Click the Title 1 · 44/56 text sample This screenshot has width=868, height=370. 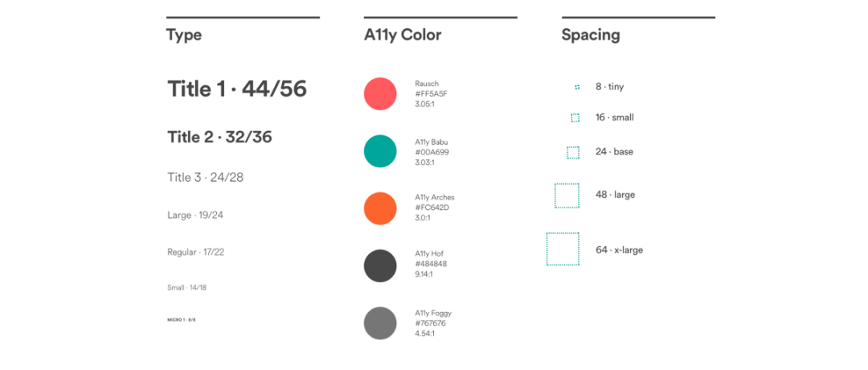[x=237, y=89]
